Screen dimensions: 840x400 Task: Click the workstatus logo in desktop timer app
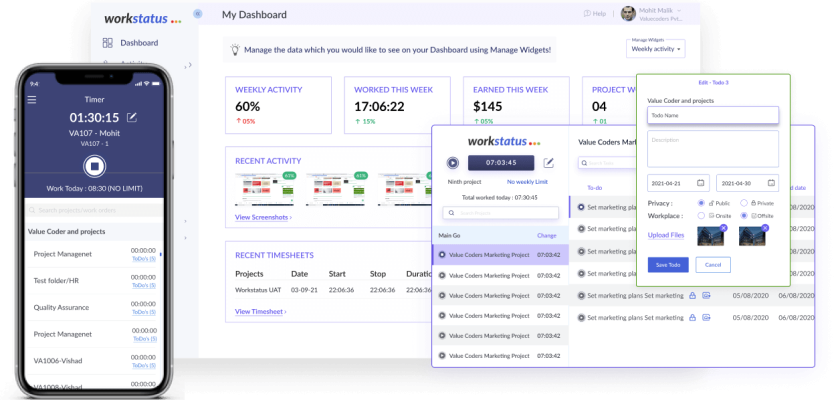[504, 141]
